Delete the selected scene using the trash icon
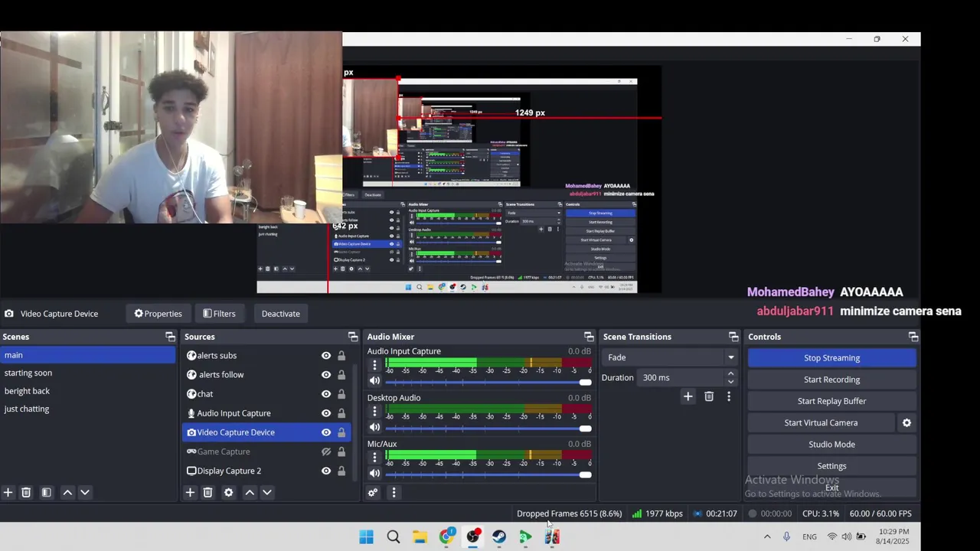Image resolution: width=980 pixels, height=551 pixels. tap(26, 493)
